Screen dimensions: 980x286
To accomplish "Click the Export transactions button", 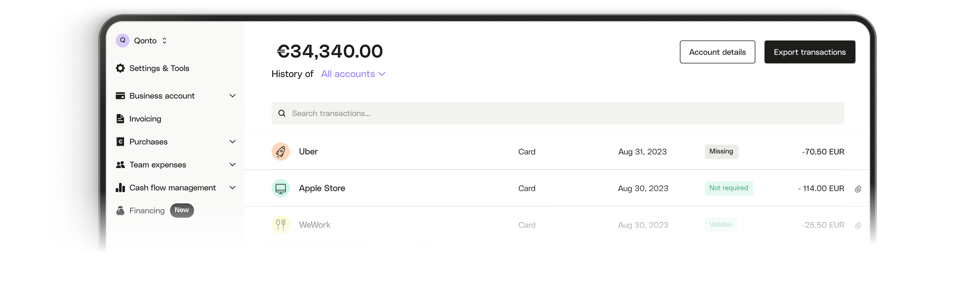I will (810, 52).
